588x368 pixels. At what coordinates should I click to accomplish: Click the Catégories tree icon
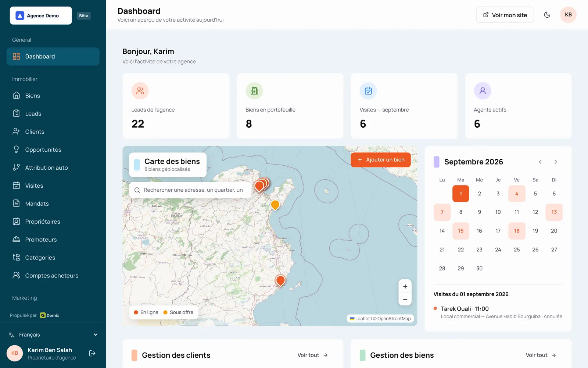[16, 257]
